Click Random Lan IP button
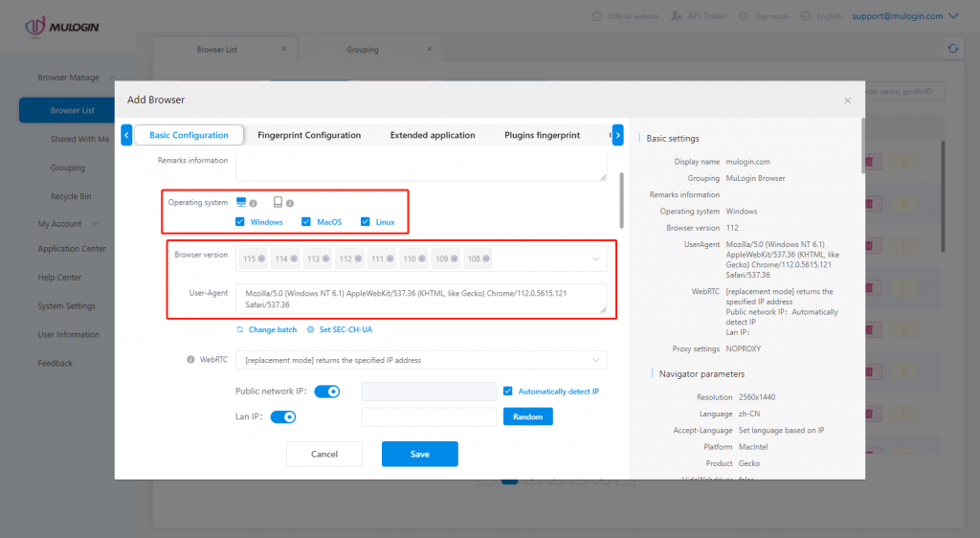980x538 pixels. pos(528,416)
